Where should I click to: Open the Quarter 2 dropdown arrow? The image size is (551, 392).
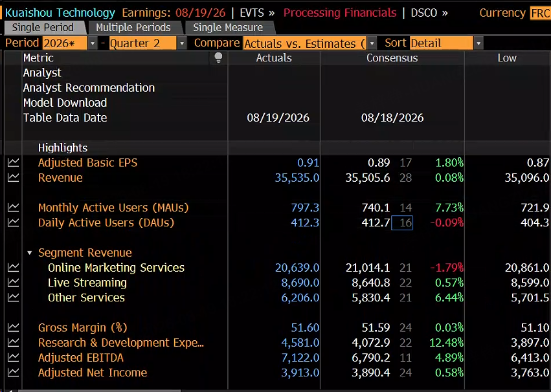click(182, 43)
